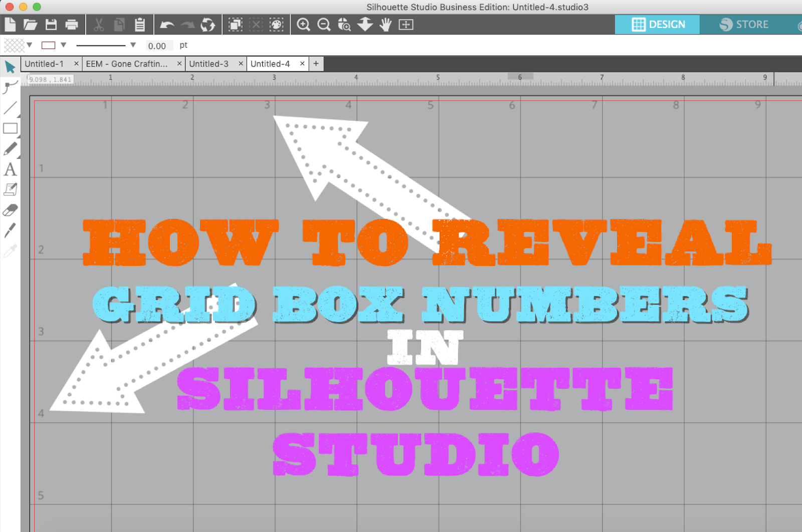Choose the Edit Points tool
Screen dimensions: 802x532
pyautogui.click(x=10, y=87)
